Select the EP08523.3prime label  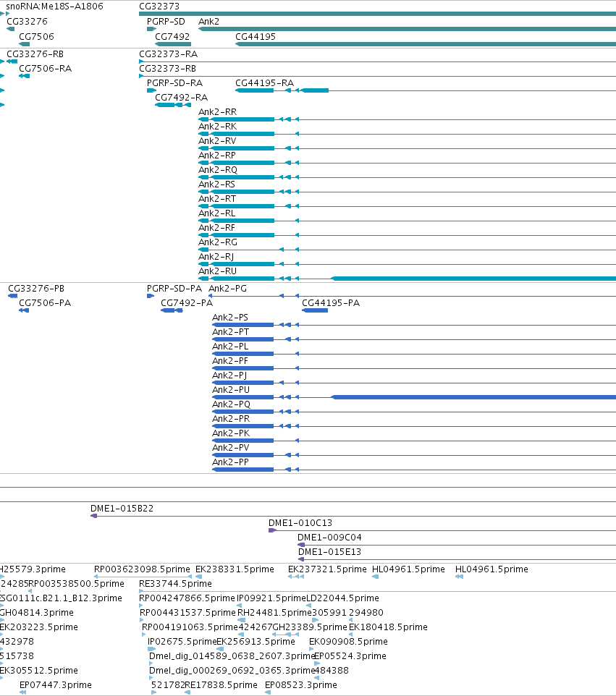tap(301, 685)
